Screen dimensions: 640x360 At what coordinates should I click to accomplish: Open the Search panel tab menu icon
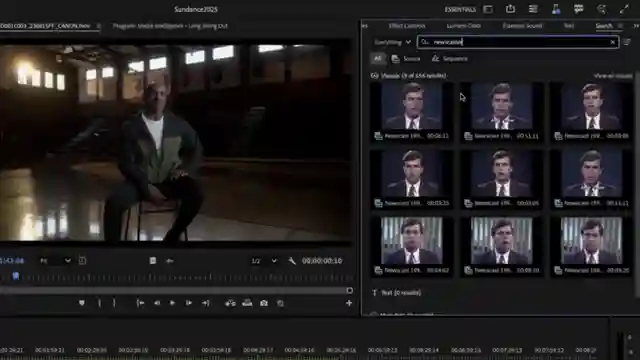pos(620,26)
